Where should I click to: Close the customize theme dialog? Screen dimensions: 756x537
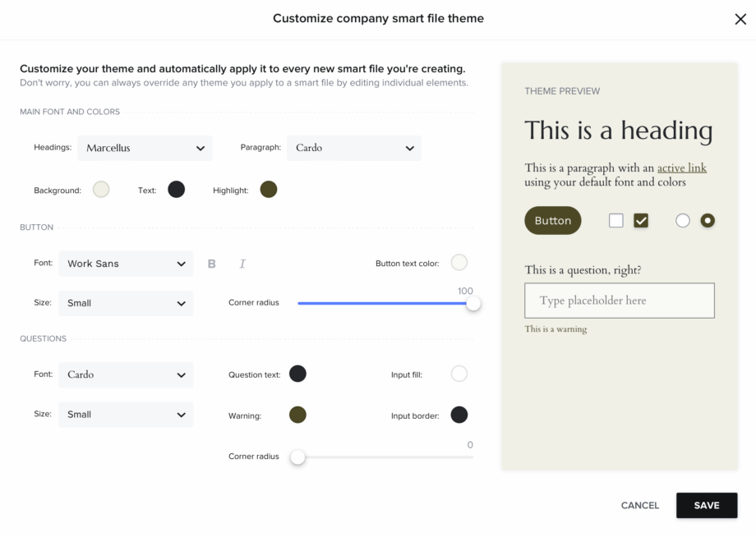click(x=740, y=19)
